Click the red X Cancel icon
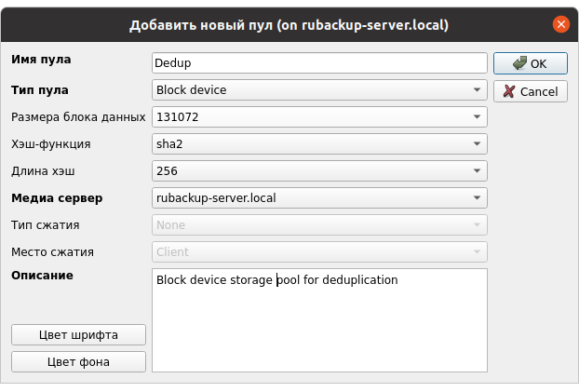 click(x=509, y=91)
